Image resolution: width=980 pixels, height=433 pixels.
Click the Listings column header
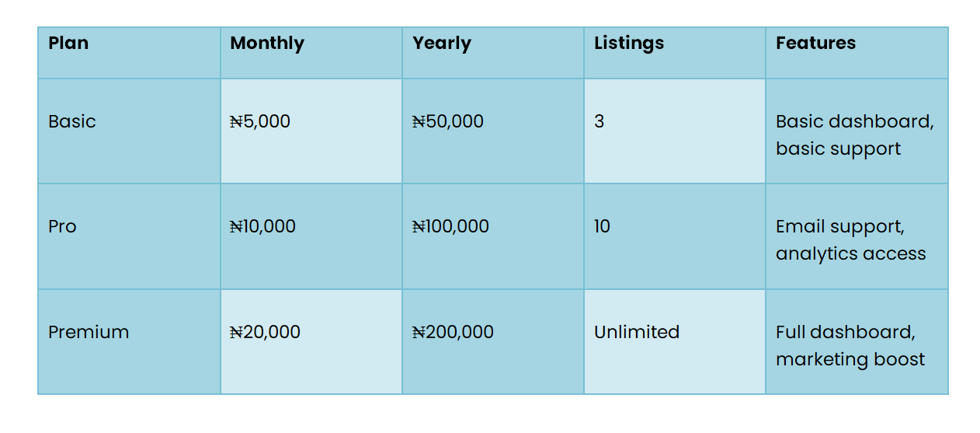675,53
